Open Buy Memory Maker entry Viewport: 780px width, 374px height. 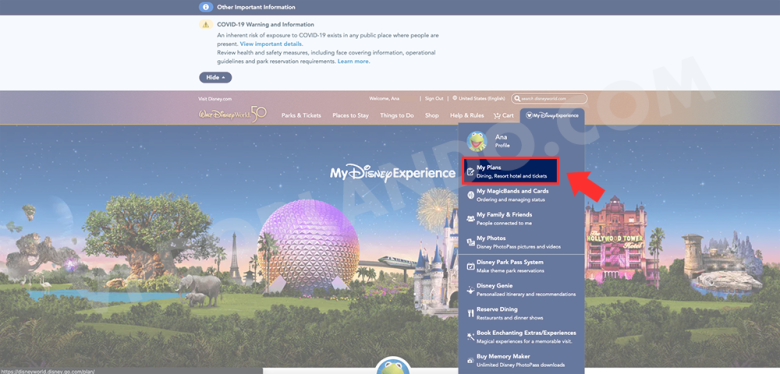(521, 361)
